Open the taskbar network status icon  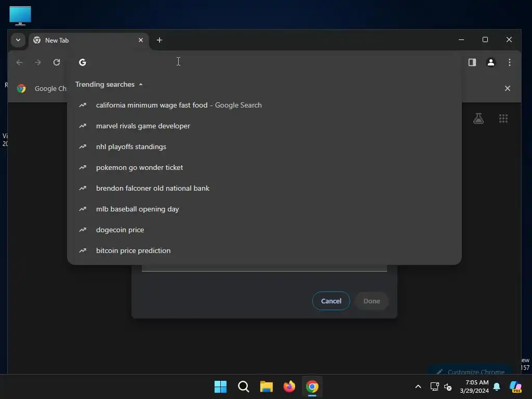(x=435, y=387)
